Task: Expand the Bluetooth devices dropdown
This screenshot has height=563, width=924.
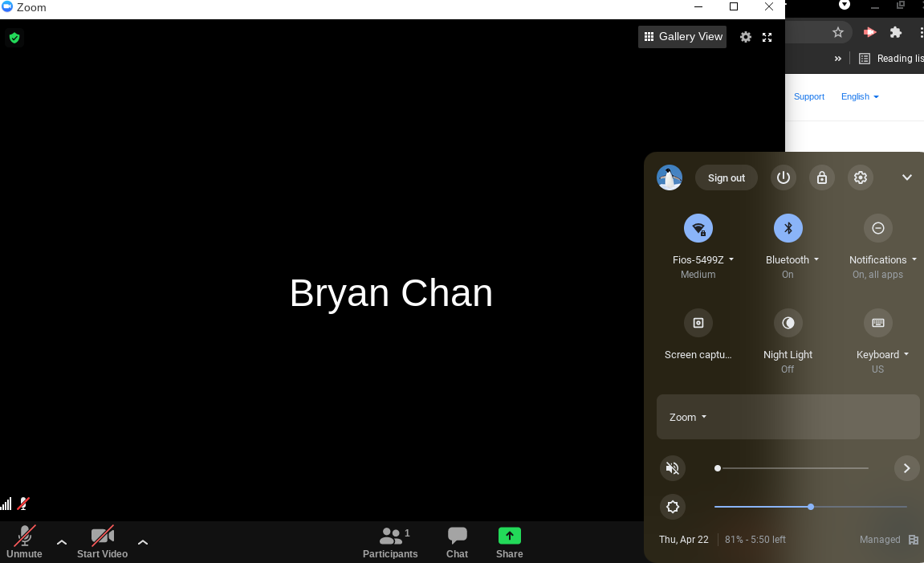Action: [792, 260]
